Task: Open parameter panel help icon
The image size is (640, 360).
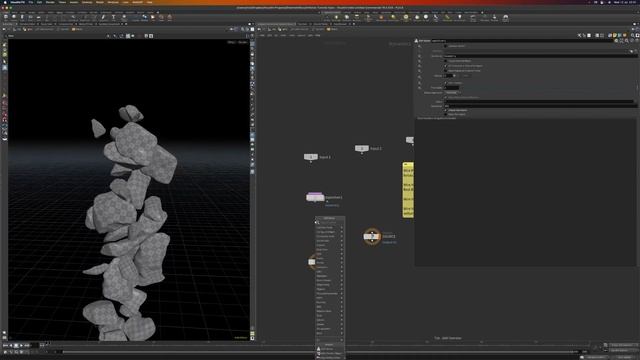Action: click(637, 41)
